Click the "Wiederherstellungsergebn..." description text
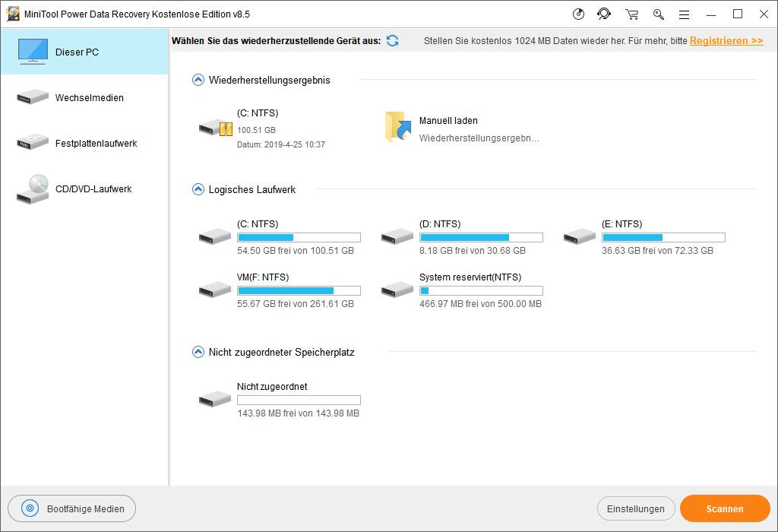778x532 pixels. click(x=479, y=138)
